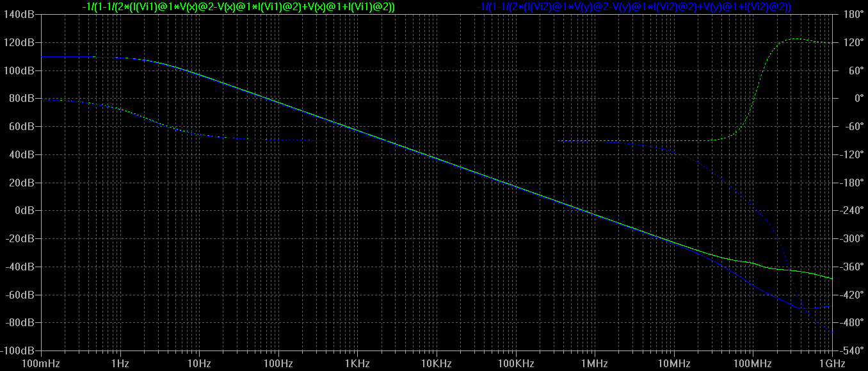Click the -180° phase axis label
Image resolution: width=868 pixels, height=371 pixels.
pyautogui.click(x=853, y=183)
